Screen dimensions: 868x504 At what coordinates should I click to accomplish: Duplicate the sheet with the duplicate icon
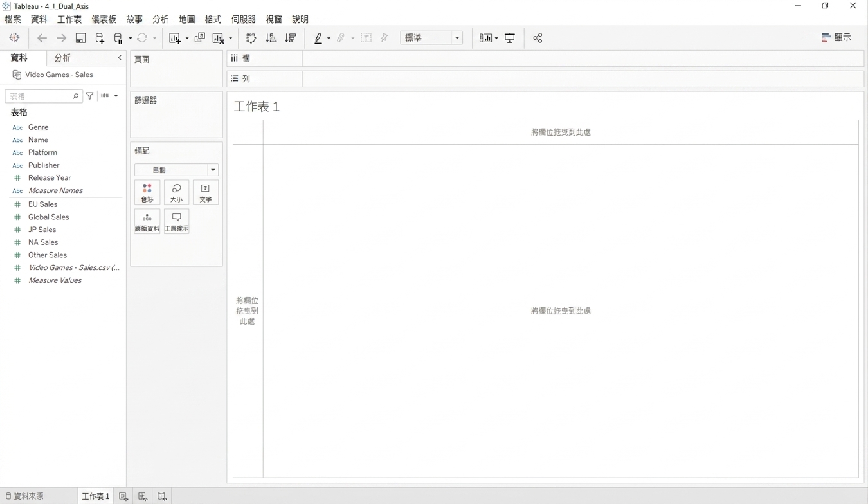[200, 38]
